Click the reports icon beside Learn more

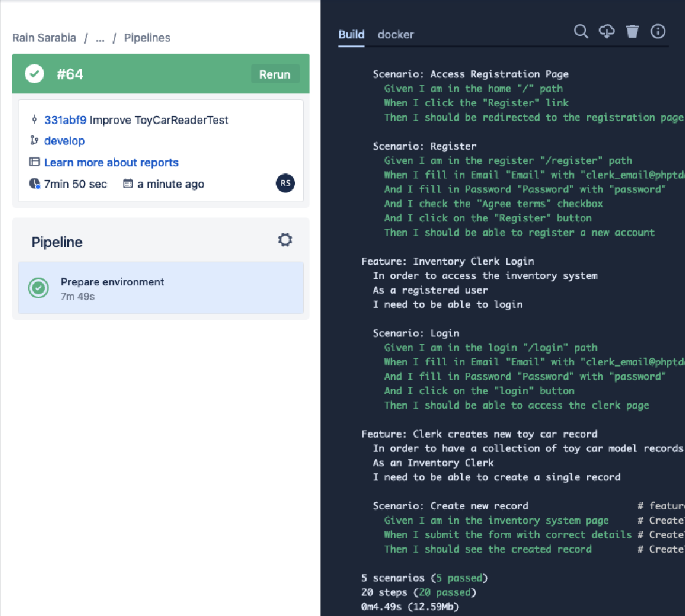click(x=35, y=162)
